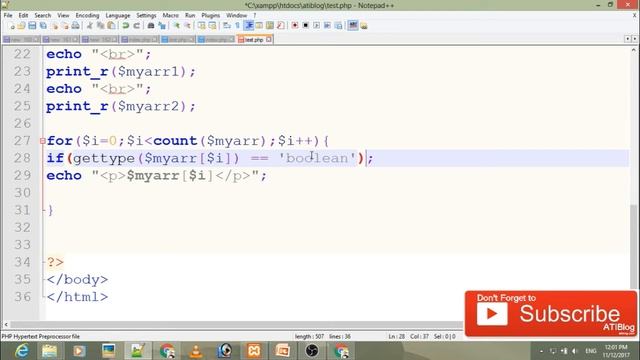Click the Close All toolbar icon

[x=64, y=26]
